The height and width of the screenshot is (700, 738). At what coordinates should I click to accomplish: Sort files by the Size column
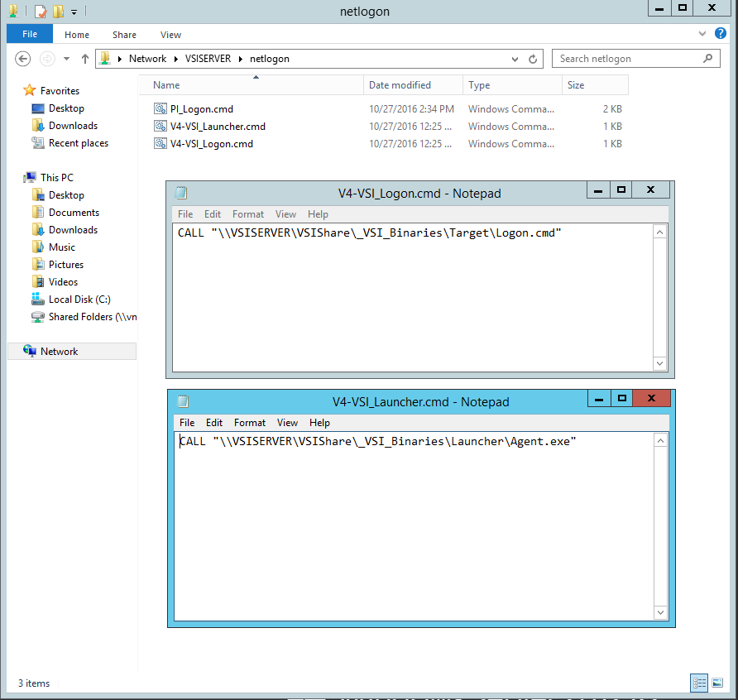pyautogui.click(x=595, y=85)
